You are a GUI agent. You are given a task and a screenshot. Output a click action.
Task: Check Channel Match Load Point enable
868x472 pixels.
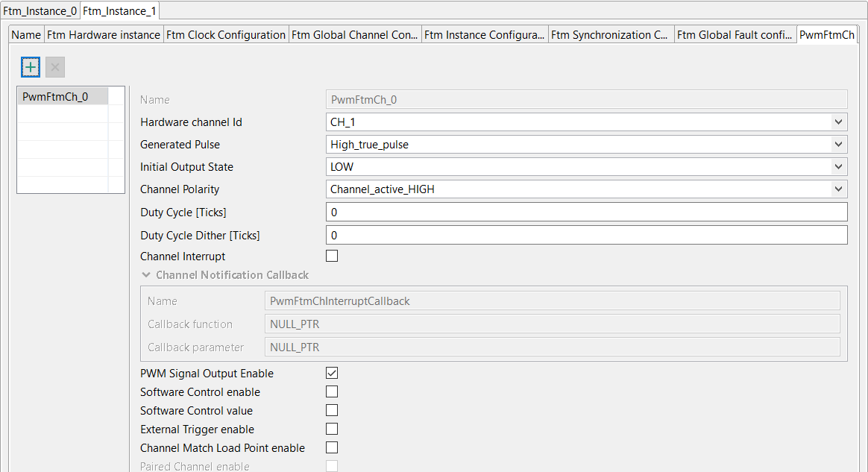click(331, 447)
